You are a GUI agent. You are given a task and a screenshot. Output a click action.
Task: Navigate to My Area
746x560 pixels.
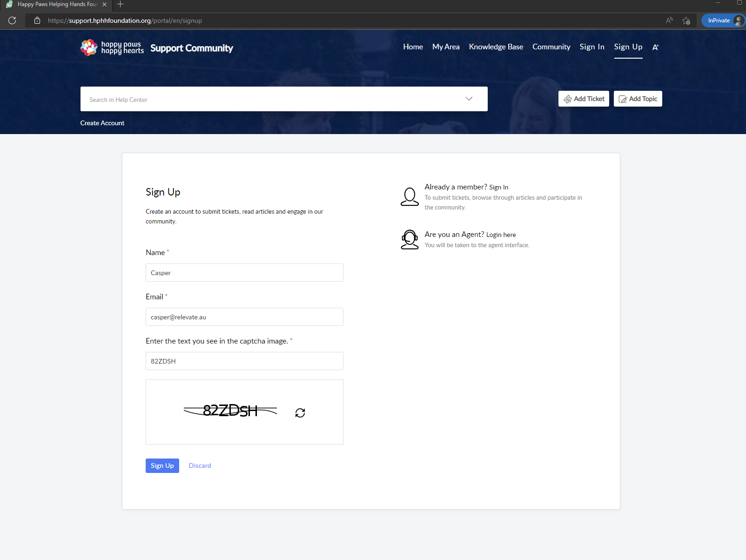(x=445, y=47)
